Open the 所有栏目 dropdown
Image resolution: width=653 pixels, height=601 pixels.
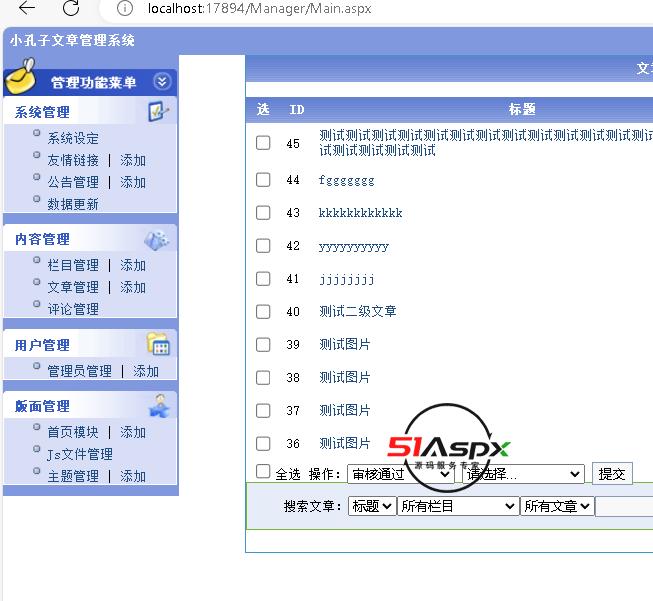(x=458, y=506)
